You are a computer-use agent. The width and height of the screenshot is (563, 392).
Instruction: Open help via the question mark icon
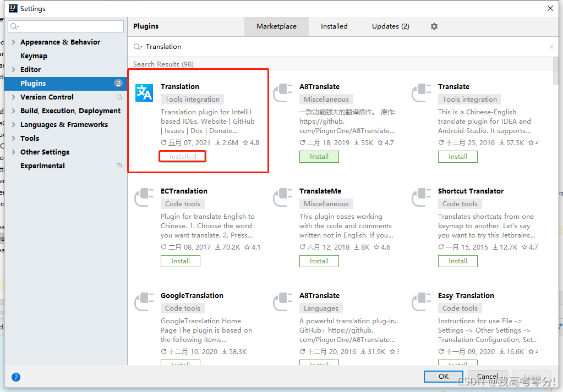(x=16, y=377)
